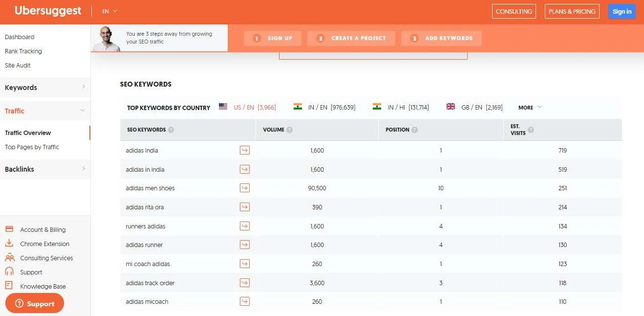Show help for the SEO Keywords column

coord(171,130)
